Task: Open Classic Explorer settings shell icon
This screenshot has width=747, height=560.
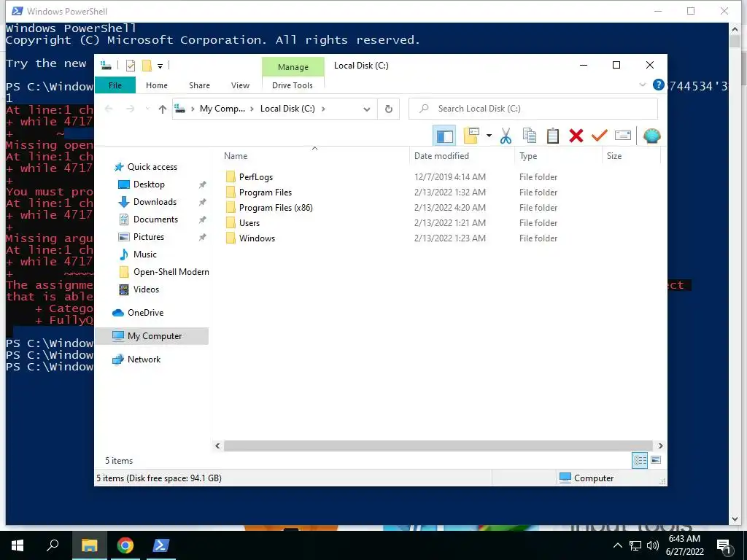Action: pyautogui.click(x=651, y=136)
